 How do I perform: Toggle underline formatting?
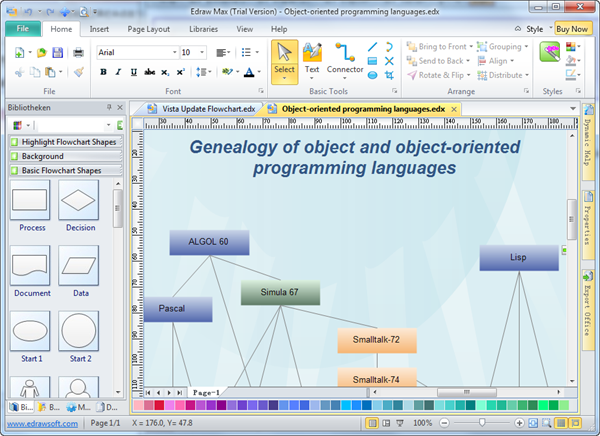pyautogui.click(x=133, y=72)
